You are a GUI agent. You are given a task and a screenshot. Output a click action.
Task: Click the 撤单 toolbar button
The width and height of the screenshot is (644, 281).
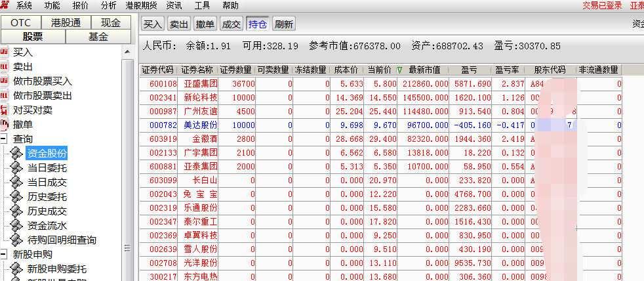coord(205,24)
